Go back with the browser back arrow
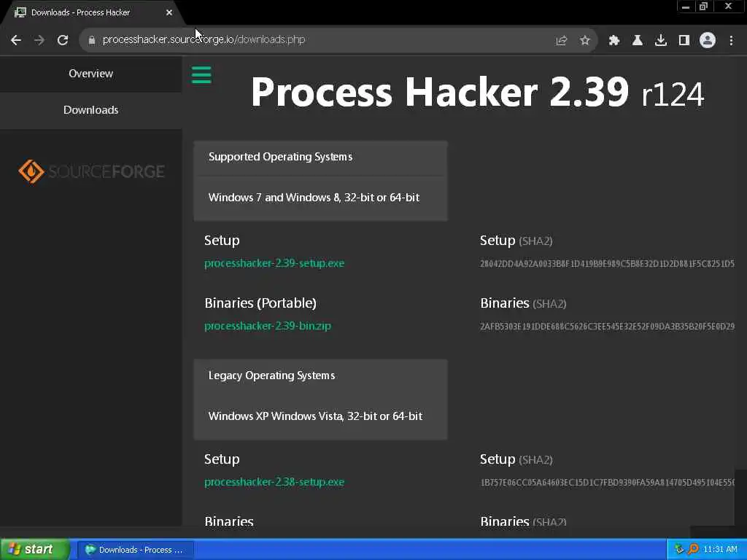Image resolution: width=747 pixels, height=560 pixels. click(x=16, y=40)
